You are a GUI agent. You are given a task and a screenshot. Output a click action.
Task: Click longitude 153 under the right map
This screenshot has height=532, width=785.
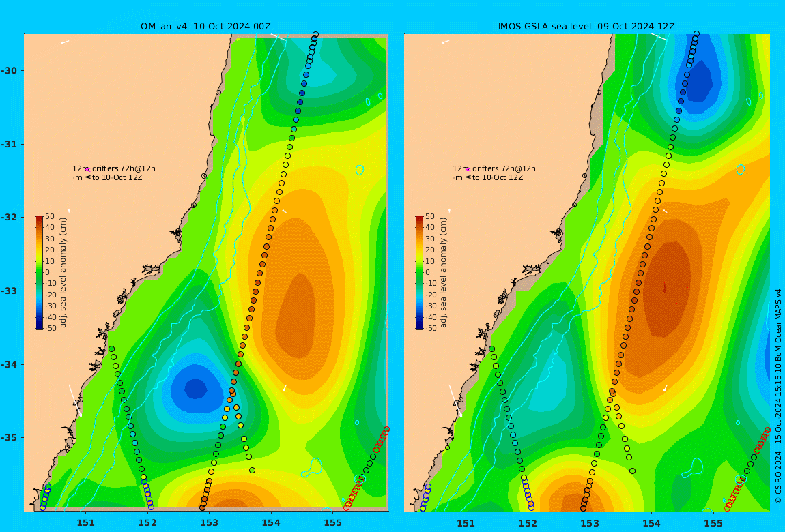[x=590, y=523]
